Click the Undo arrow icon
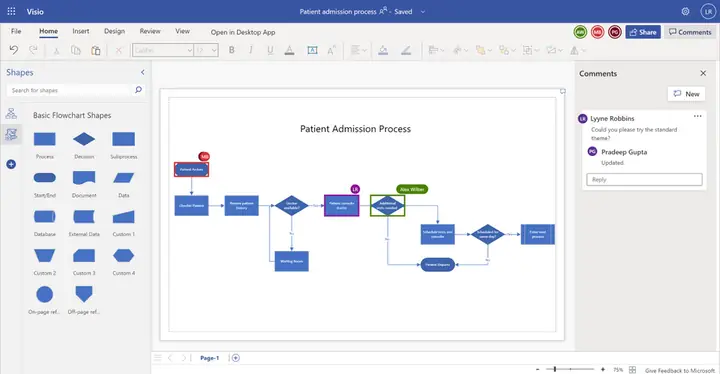Viewport: 720px width, 374px height. [x=14, y=50]
